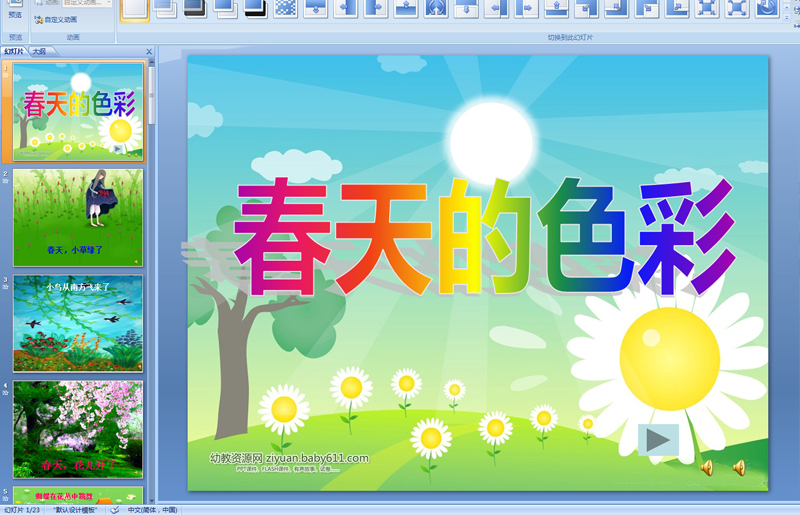800x515 pixels.
Task: Switch to the 幻灯片 slides tab
Action: pyautogui.click(x=14, y=52)
